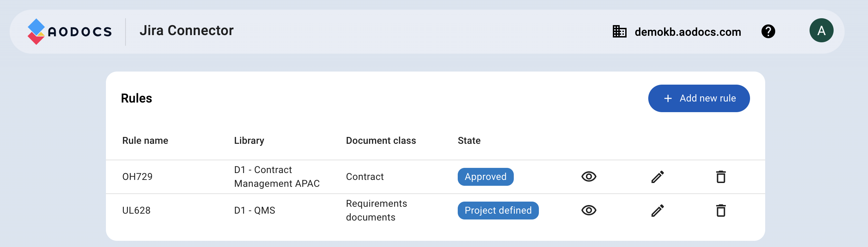View the OH729 rule details
This screenshot has width=868, height=247.
click(589, 177)
